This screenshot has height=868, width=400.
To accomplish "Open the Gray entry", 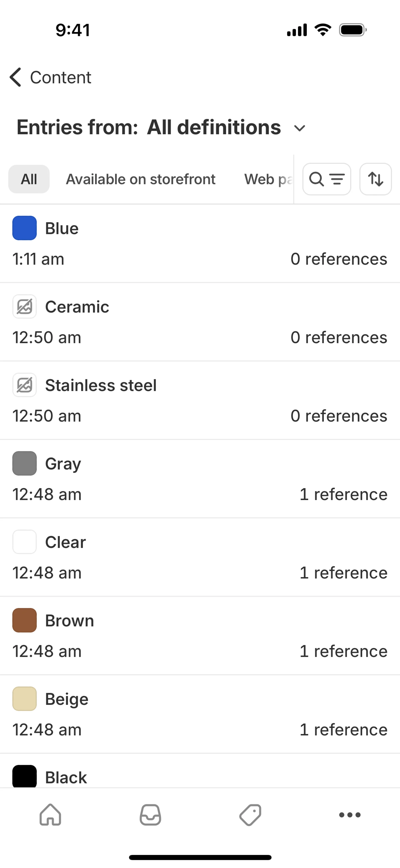I will [63, 464].
